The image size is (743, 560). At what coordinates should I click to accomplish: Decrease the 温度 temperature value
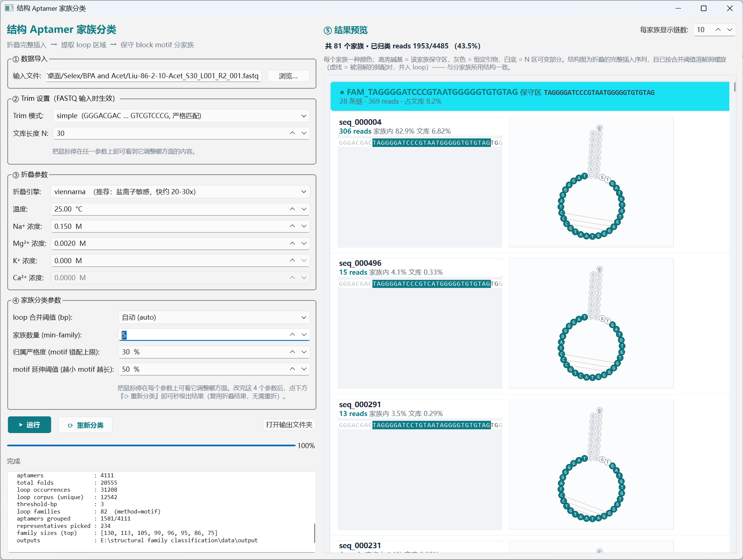pos(304,209)
